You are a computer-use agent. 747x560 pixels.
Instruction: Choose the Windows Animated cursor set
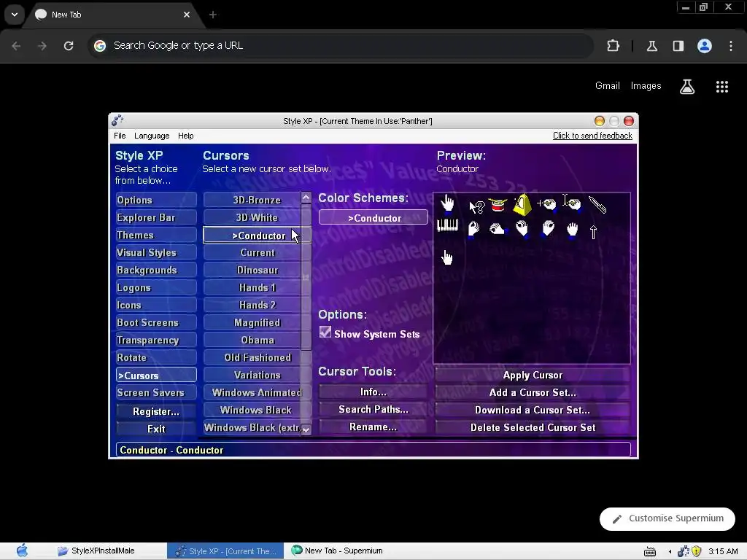252,392
